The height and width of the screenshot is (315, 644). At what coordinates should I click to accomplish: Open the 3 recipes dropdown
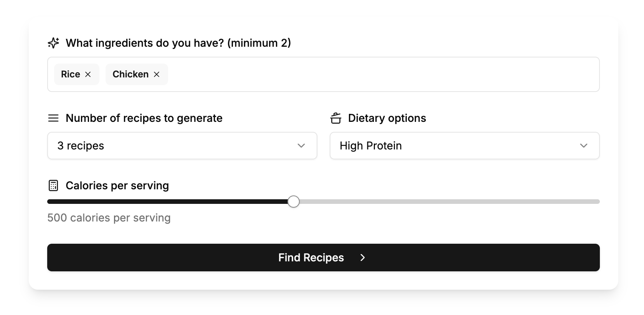[182, 146]
